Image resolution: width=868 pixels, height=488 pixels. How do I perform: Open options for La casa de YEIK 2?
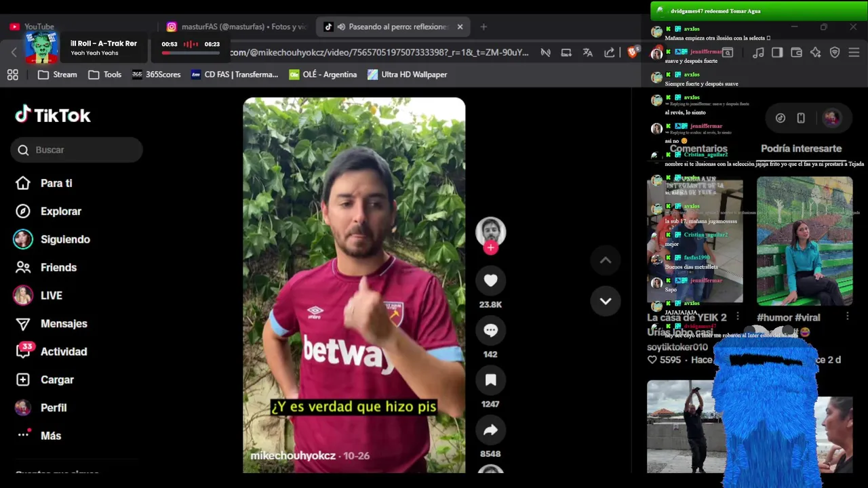[x=737, y=317]
